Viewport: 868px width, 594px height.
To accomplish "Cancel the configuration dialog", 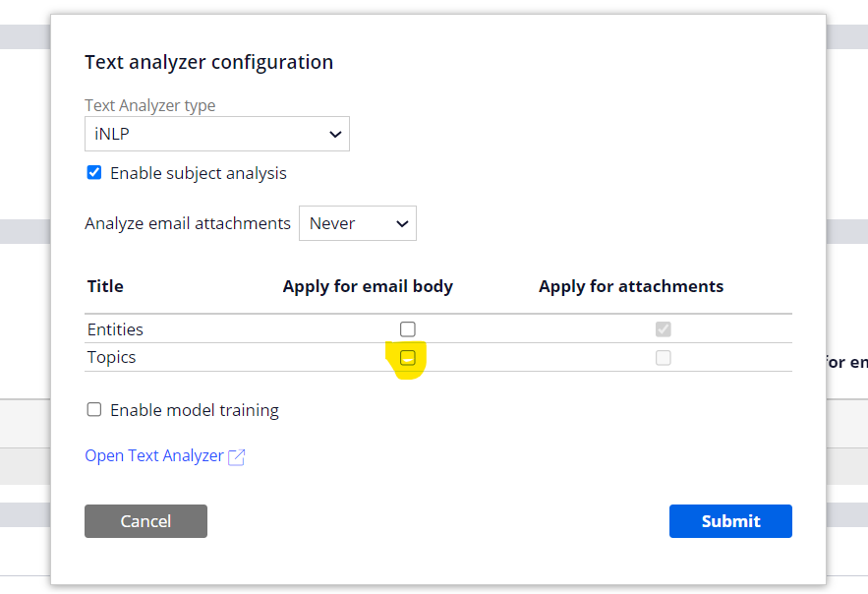I will 145,521.
